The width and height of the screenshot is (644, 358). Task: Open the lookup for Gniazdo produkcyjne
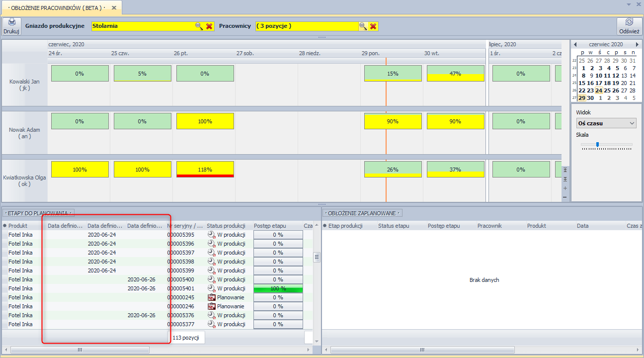click(x=199, y=26)
